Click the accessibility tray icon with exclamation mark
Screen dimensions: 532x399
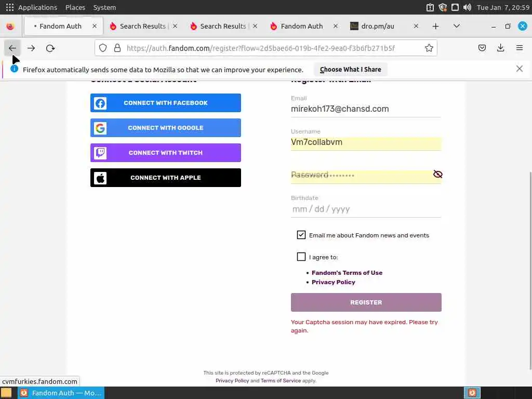[430, 7]
